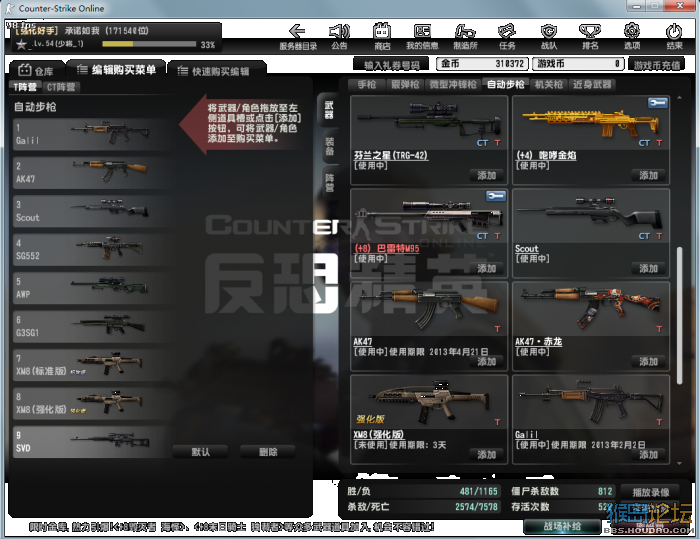Open my info (我的信息) icon
Viewport: 700px width, 539px height.
click(422, 32)
